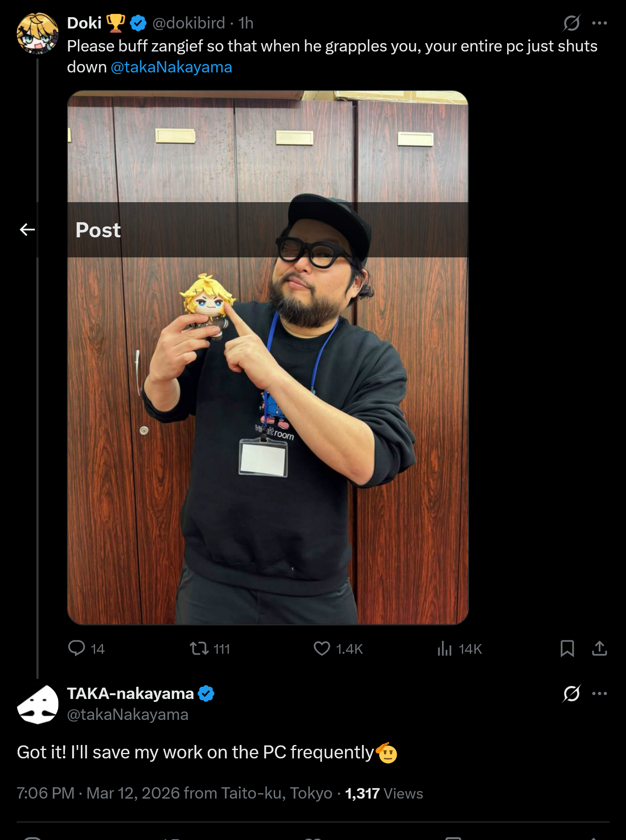Open Doki's profile avatar
This screenshot has width=626, height=840.
click(37, 33)
